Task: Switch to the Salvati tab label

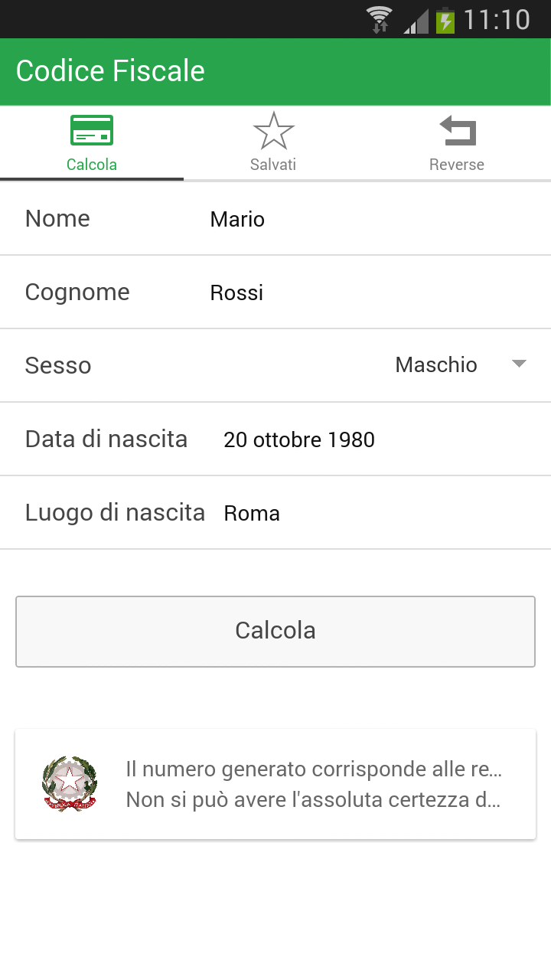Action: coord(273,165)
